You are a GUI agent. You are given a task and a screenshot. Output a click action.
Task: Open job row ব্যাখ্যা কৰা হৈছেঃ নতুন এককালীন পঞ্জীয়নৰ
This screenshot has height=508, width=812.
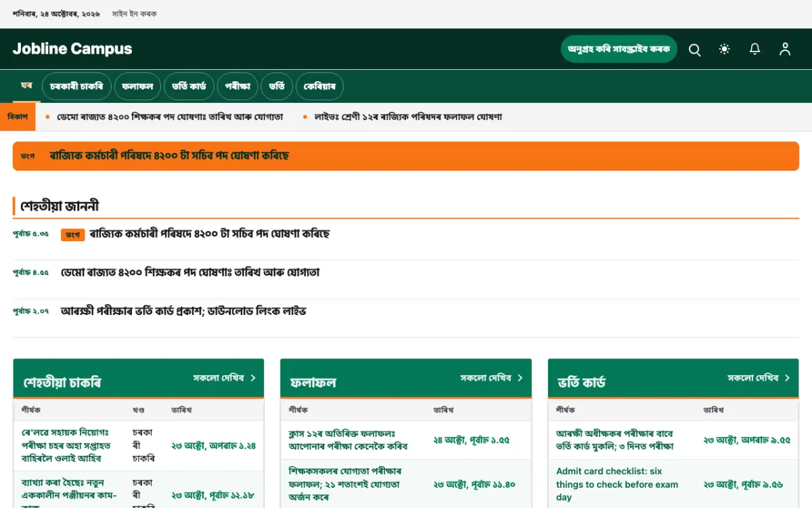coord(69,495)
